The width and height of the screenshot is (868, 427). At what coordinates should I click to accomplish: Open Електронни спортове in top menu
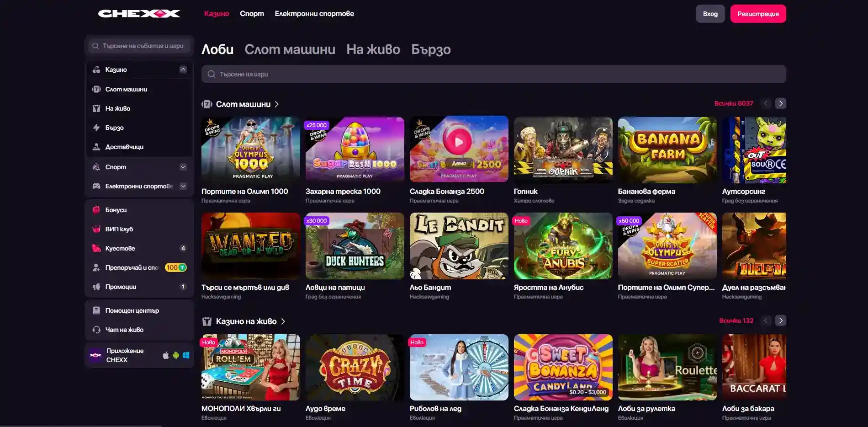click(314, 14)
